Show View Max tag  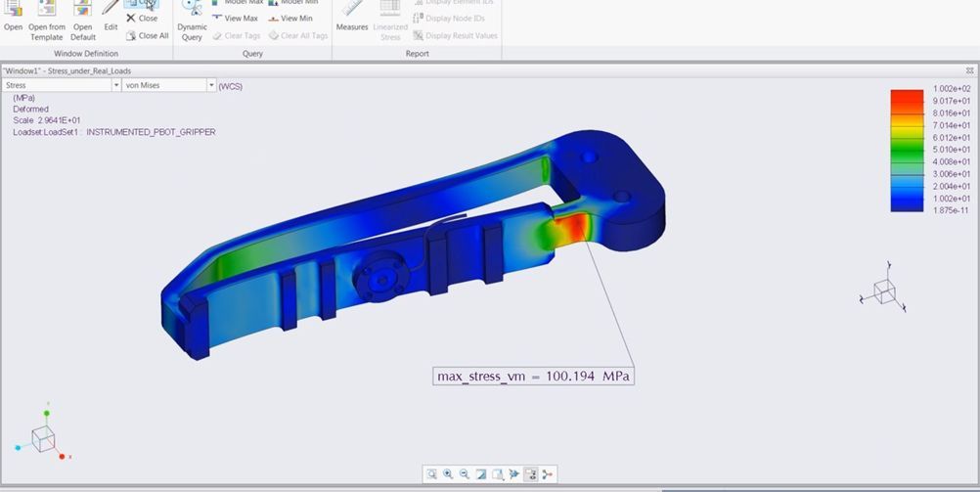(x=235, y=19)
